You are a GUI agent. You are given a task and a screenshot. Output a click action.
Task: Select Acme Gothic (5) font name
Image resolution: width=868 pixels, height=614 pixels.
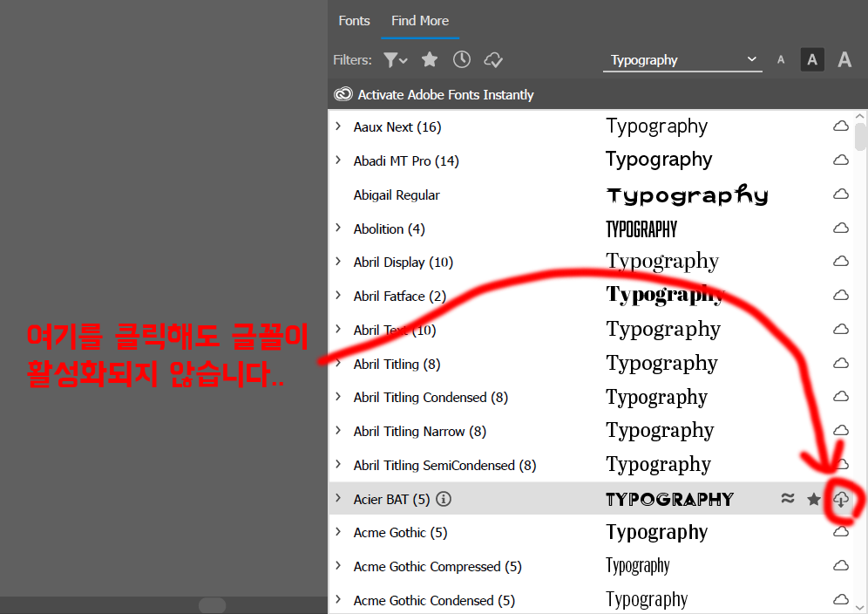coord(400,533)
